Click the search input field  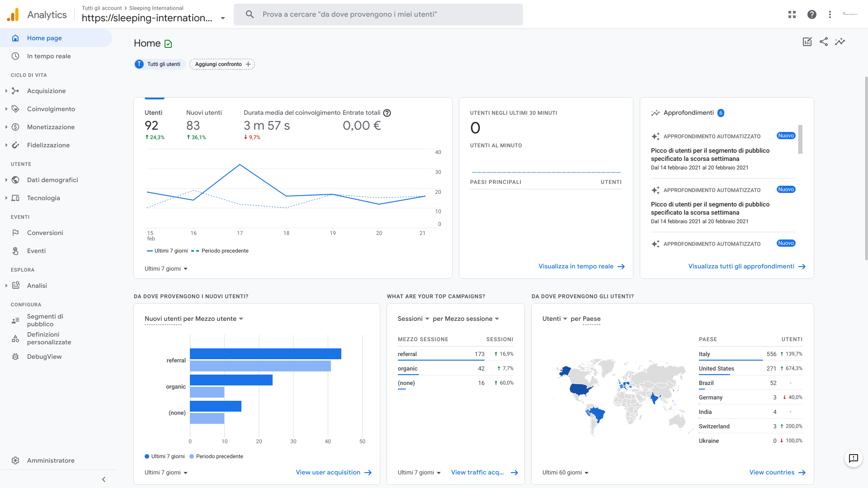point(378,14)
